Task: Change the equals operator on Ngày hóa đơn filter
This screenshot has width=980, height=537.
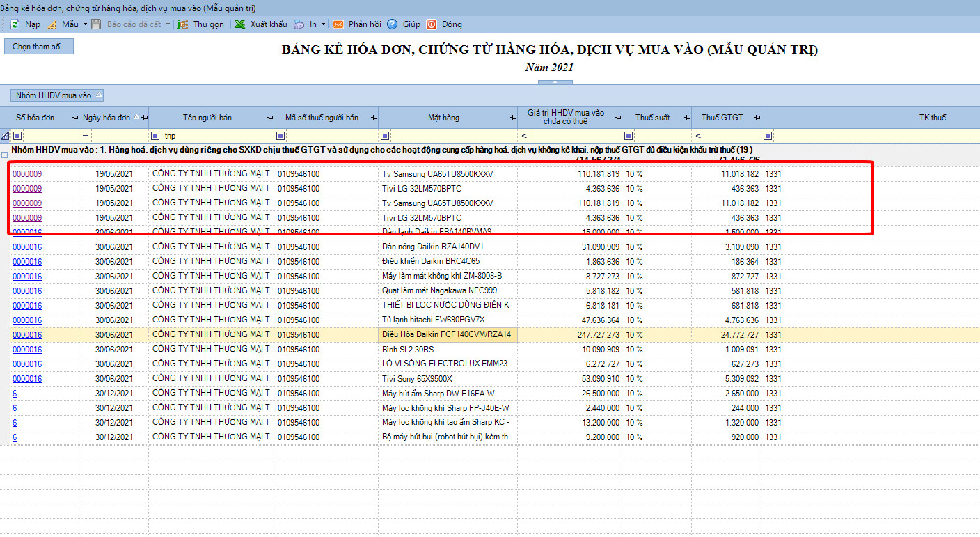Action: coord(86,136)
